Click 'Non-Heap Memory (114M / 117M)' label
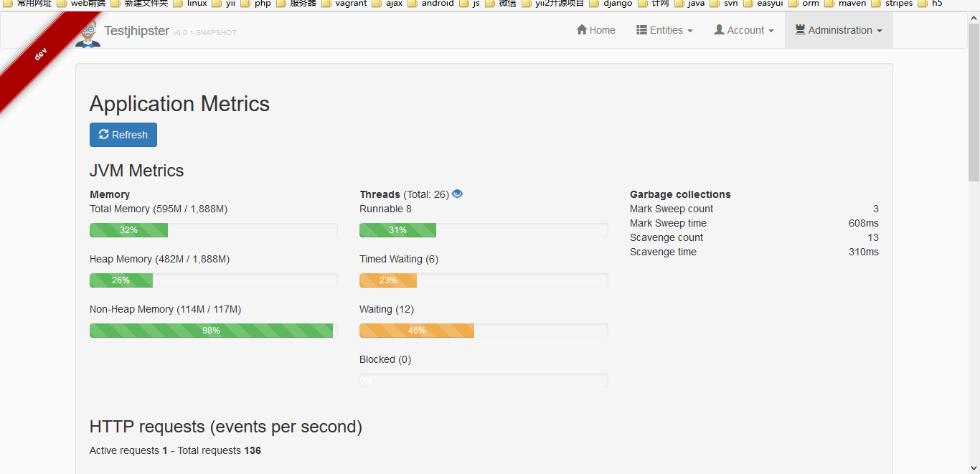980x474 pixels. (165, 309)
